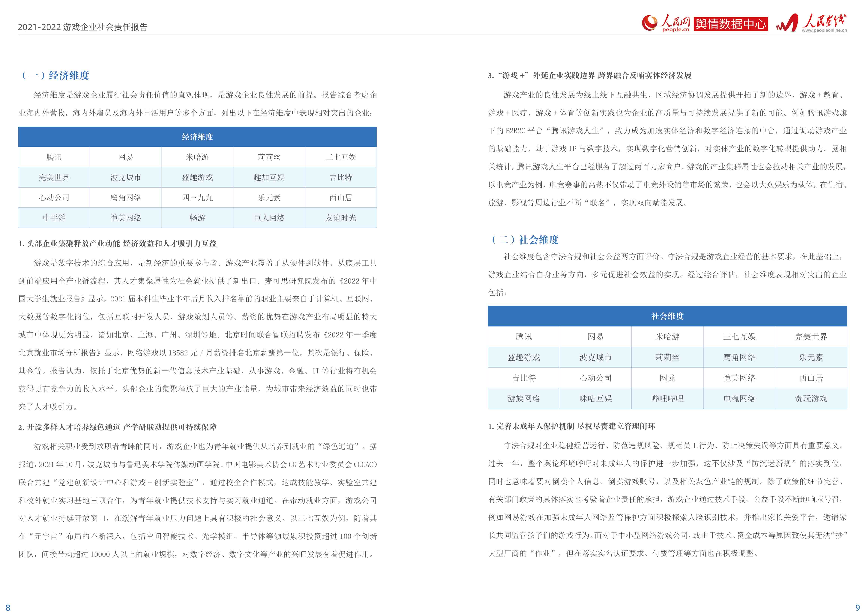Select the 巨人网络 table cell
Image resolution: width=868 pixels, height=615 pixels.
269,218
